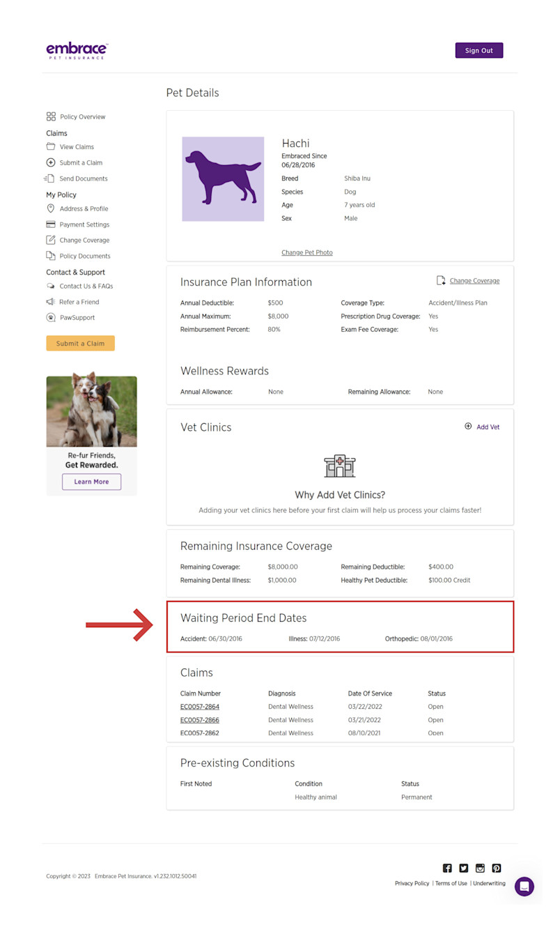Click the Illness waiting period date 07/12/2016
Image resolution: width=560 pixels, height=927 pixels.
pyautogui.click(x=325, y=639)
